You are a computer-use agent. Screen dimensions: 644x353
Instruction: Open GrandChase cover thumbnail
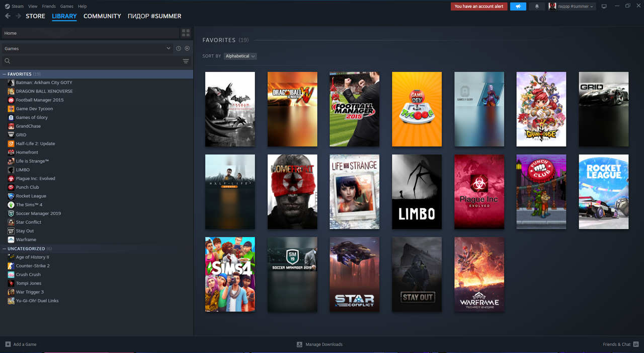tap(541, 109)
